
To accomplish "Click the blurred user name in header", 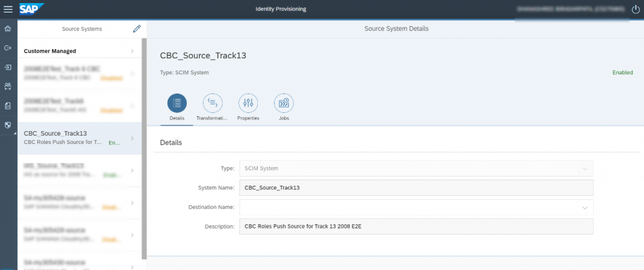I will 571,9.
